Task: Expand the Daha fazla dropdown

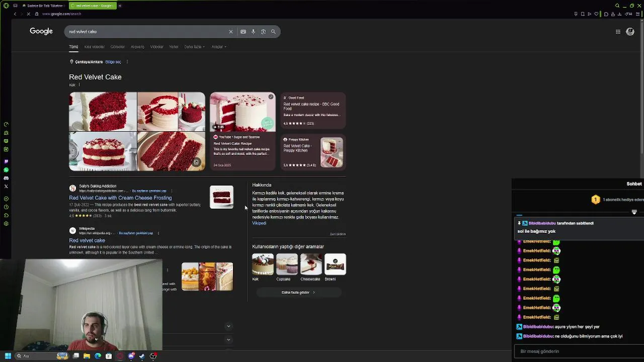Action: pos(194,47)
